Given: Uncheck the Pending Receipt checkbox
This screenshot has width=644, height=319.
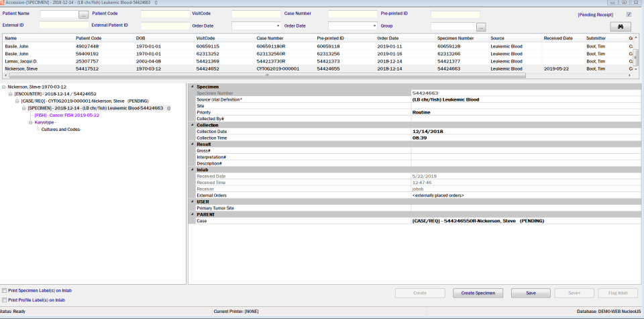Looking at the screenshot, I should tap(629, 14).
